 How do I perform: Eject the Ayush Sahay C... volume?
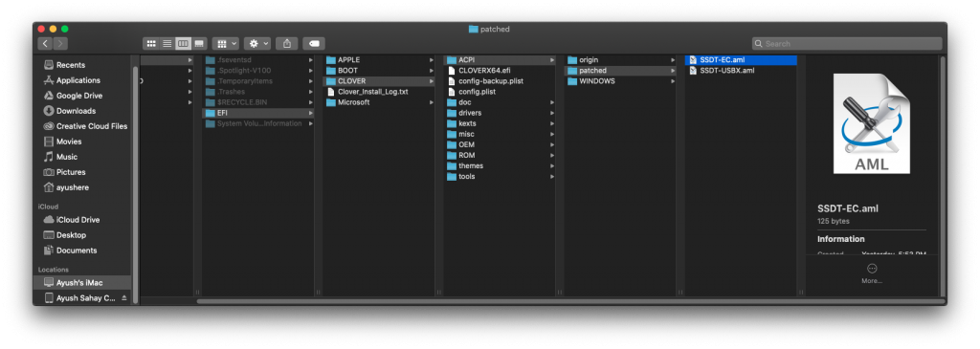pos(123,298)
